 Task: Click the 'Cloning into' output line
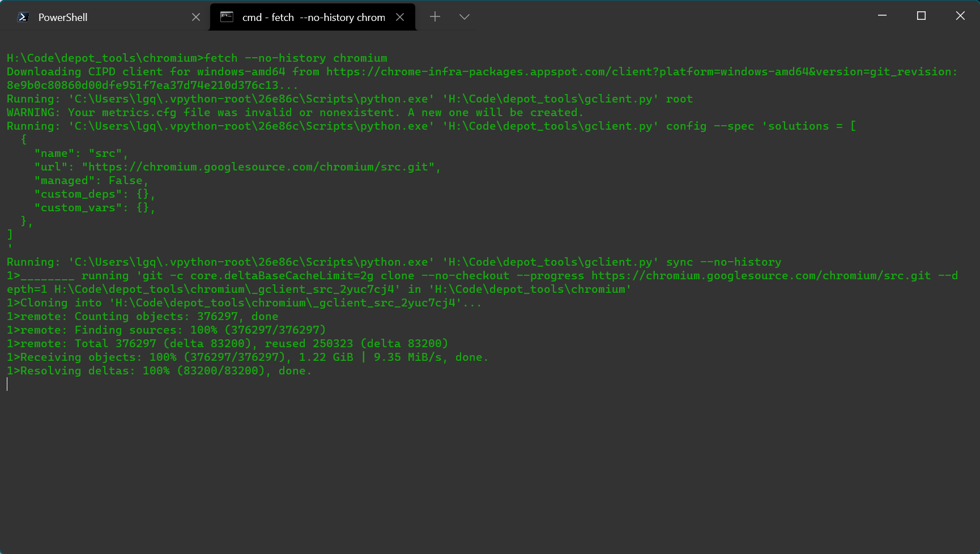pyautogui.click(x=244, y=303)
